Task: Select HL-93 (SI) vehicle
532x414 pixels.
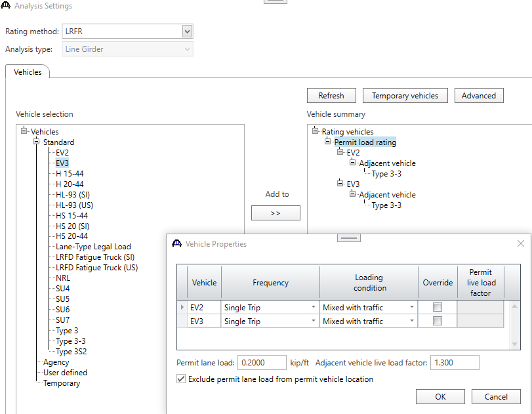Action: (x=73, y=195)
